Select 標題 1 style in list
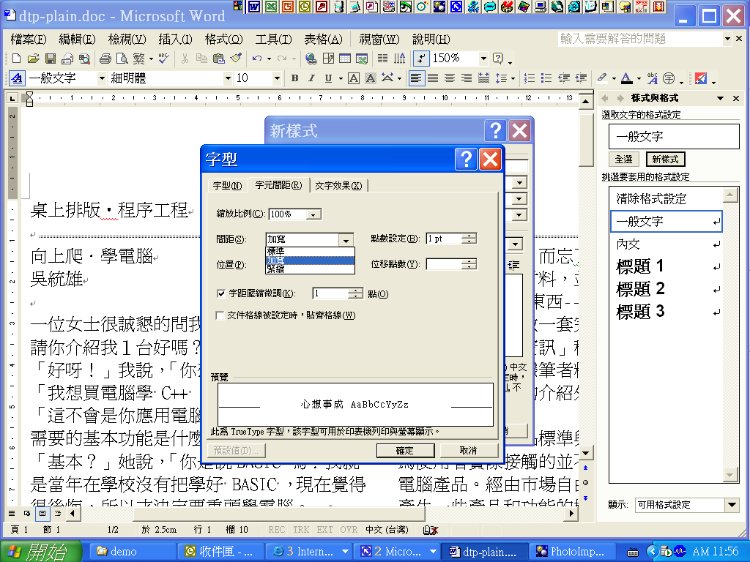This screenshot has height=562, width=750. (666, 266)
